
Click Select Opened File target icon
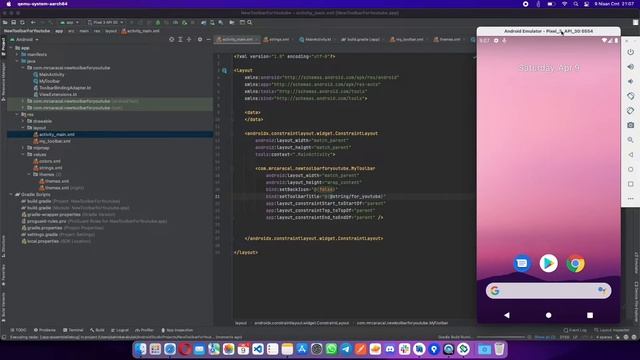click(171, 40)
